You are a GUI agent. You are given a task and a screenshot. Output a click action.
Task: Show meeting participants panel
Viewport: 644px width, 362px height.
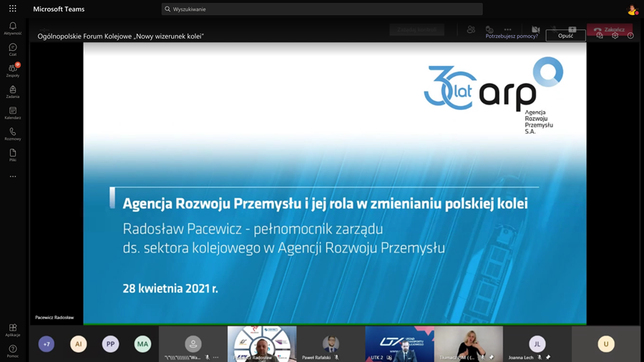[x=471, y=29]
